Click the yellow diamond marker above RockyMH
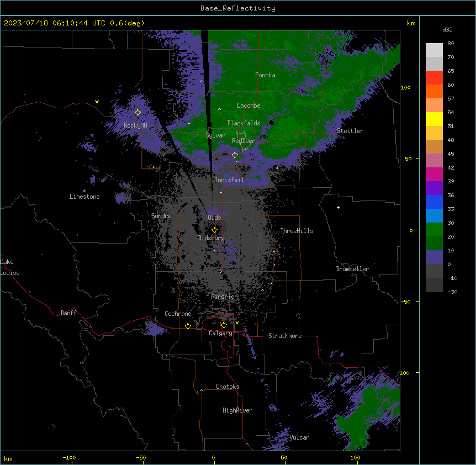The height and width of the screenshot is (465, 476). (137, 113)
